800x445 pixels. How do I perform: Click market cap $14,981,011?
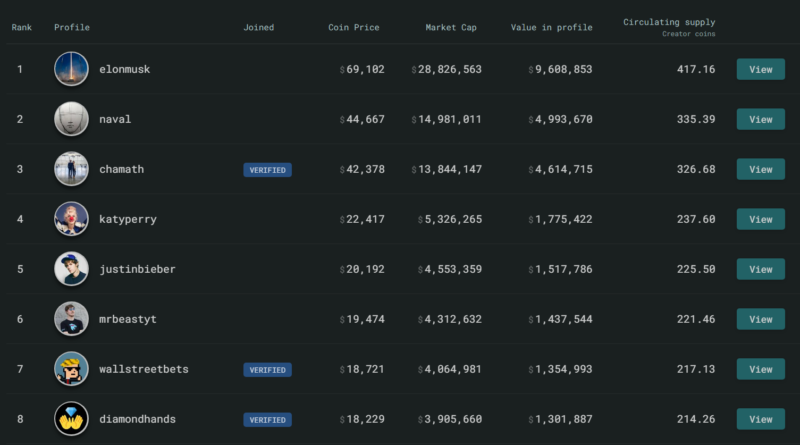pos(446,119)
